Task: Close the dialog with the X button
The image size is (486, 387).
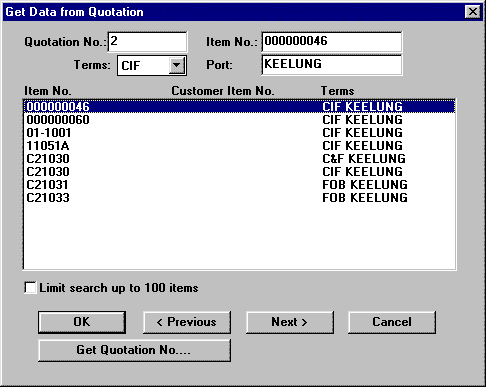Action: [473, 12]
